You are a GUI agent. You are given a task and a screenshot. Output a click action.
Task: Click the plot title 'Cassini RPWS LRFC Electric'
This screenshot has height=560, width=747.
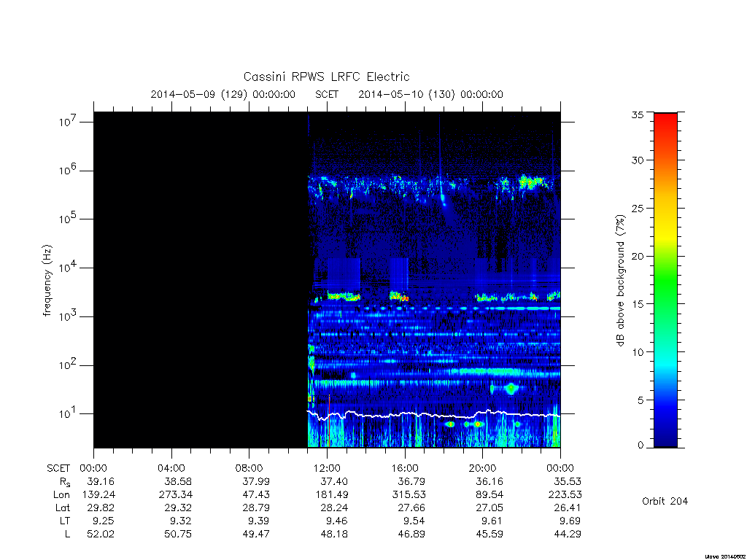coord(326,77)
